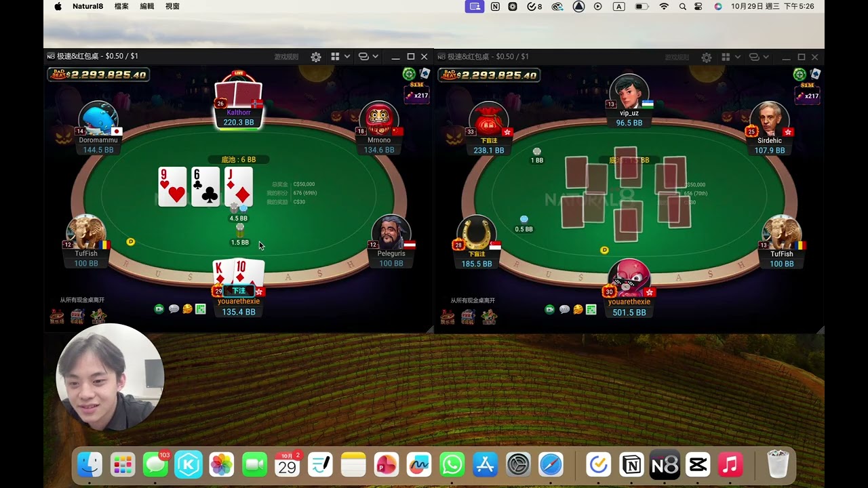Viewport: 868px width, 488px height.
Task: Click green dice grid icon in left table
Action: [201, 309]
